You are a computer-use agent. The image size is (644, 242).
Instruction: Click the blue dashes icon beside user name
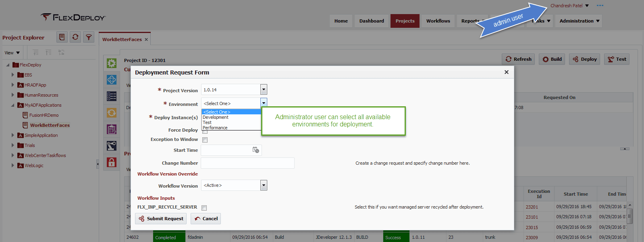tap(600, 6)
